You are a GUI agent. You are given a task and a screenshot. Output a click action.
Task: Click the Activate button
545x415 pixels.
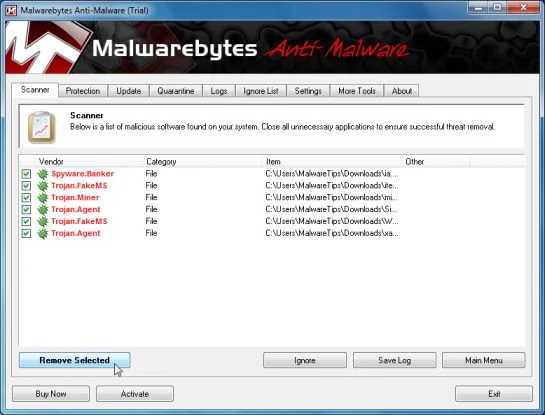[135, 393]
